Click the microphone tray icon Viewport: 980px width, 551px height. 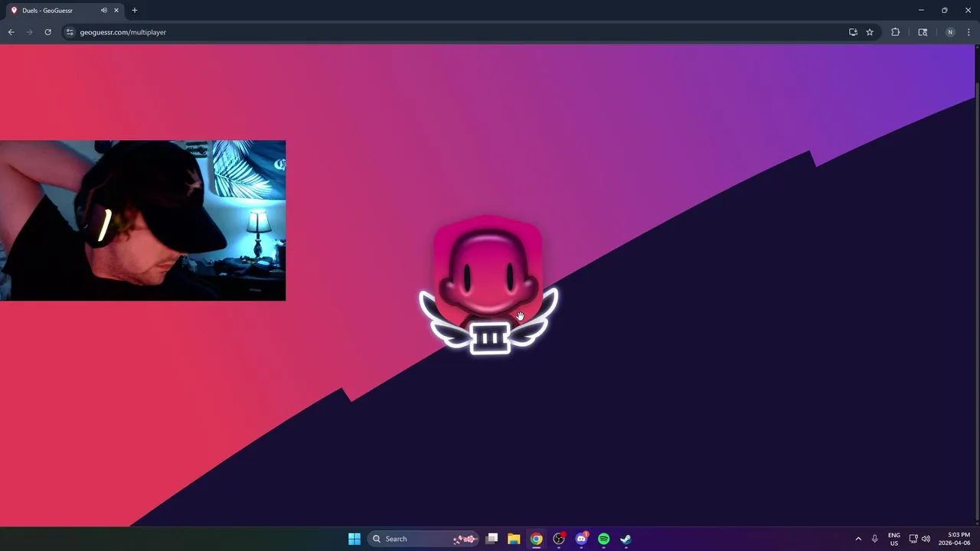pyautogui.click(x=874, y=539)
